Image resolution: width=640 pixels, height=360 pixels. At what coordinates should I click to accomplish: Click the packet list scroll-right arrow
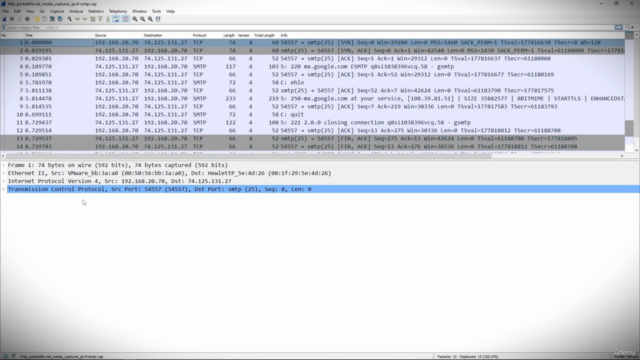[622, 156]
